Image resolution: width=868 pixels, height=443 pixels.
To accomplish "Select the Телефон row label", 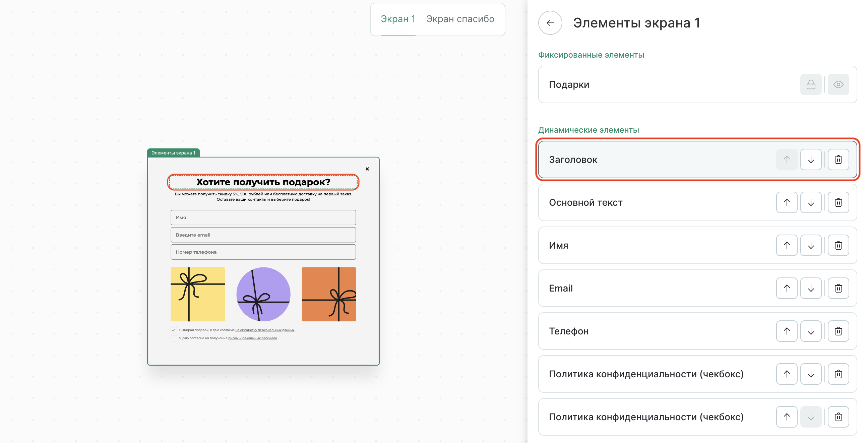I will (x=569, y=331).
